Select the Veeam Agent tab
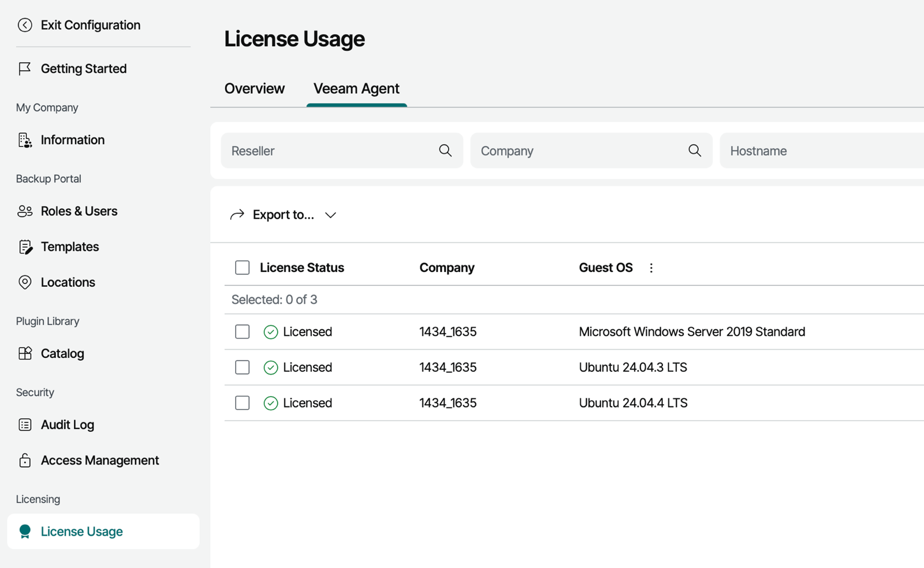924x568 pixels. click(x=356, y=88)
